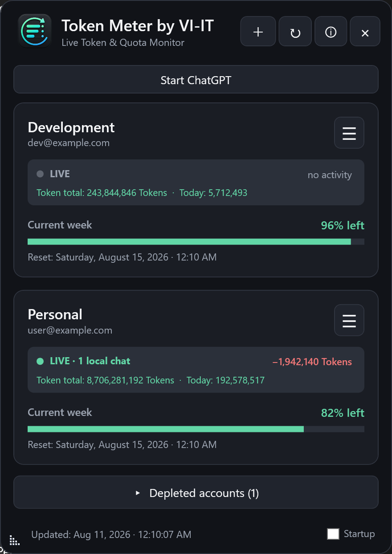Click the refresh arrow icon
The image size is (392, 554).
click(x=295, y=31)
